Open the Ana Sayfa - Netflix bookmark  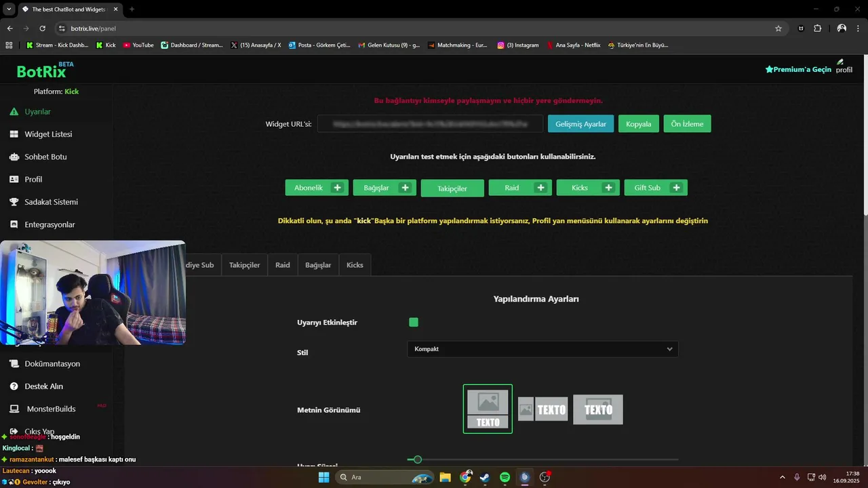click(x=573, y=45)
